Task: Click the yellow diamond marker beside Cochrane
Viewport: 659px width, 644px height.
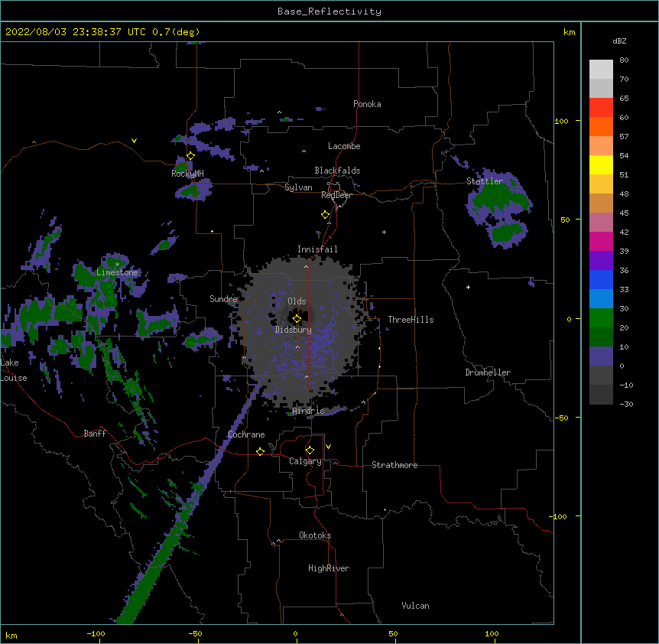Action: point(260,451)
